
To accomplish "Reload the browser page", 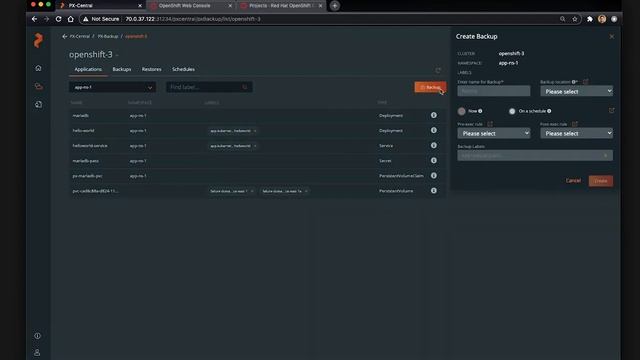I will (x=58, y=19).
